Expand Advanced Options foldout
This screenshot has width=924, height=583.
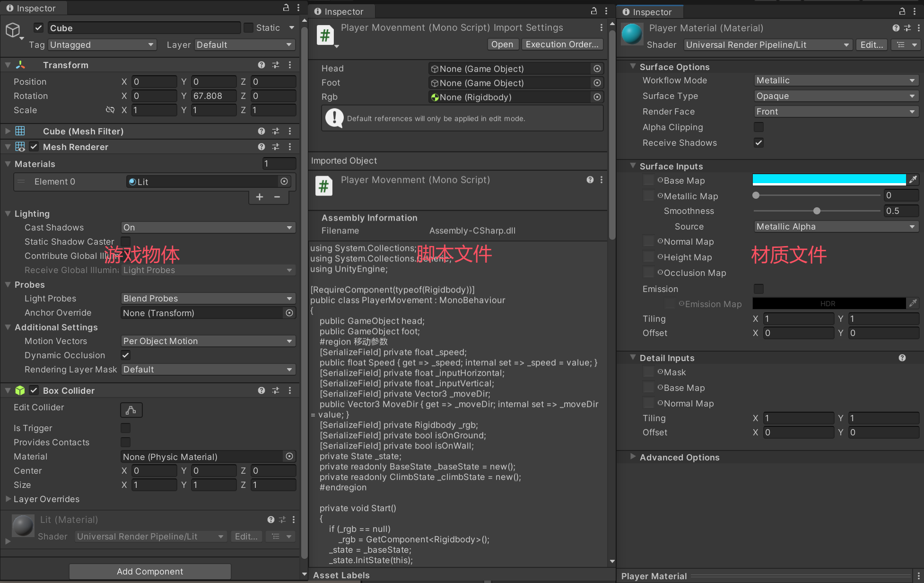coord(633,457)
